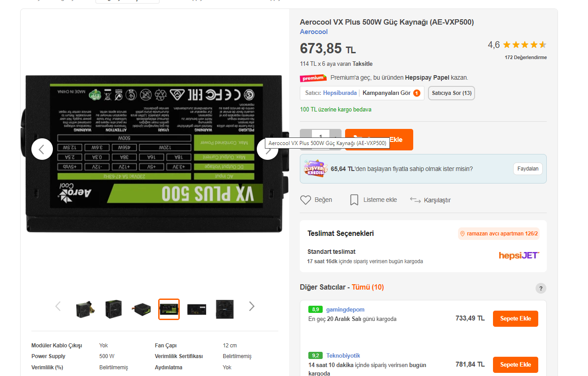Image resolution: width=588 pixels, height=376 pixels.
Task: Select the third thumbnail of the angled PSU
Action: [x=141, y=309]
